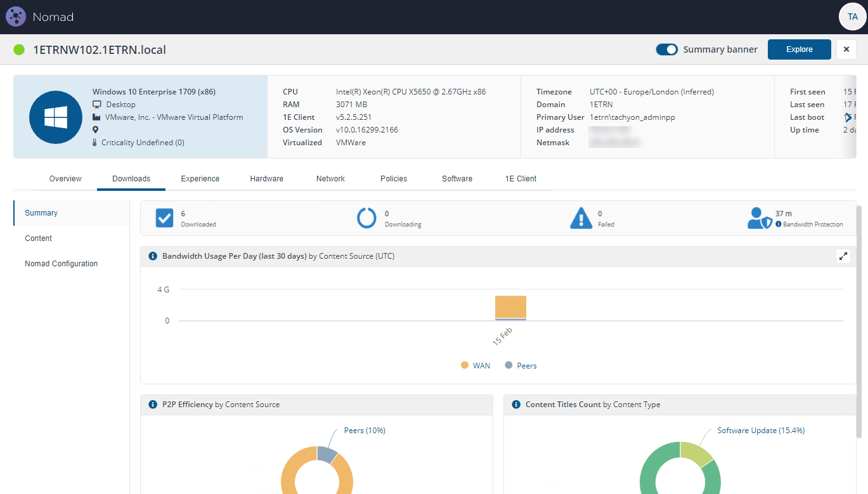Click the Nomad title in the top bar
Viewport: 868px width, 494px height.
(x=53, y=17)
